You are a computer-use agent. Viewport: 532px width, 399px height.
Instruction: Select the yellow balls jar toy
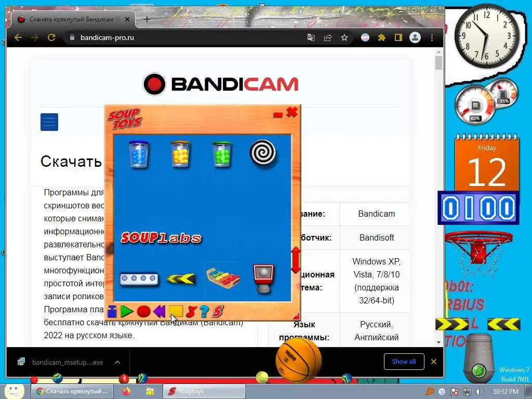click(180, 154)
